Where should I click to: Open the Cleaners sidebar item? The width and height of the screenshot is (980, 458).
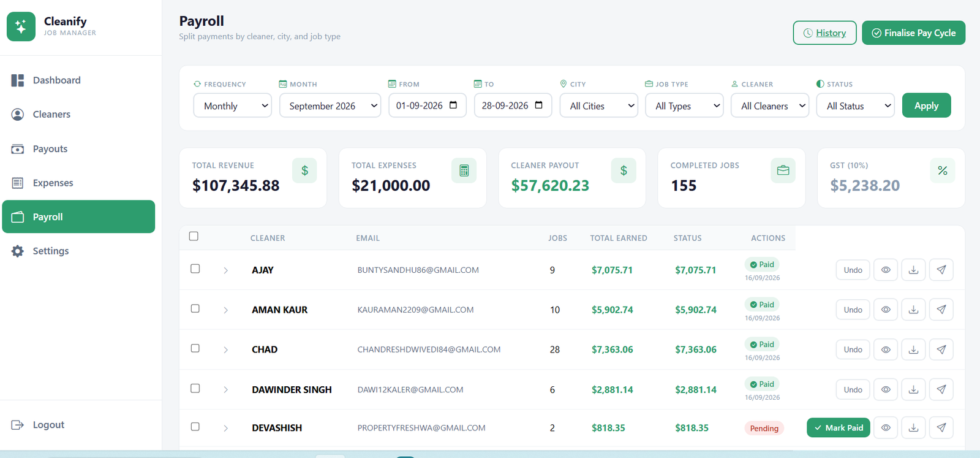point(78,114)
